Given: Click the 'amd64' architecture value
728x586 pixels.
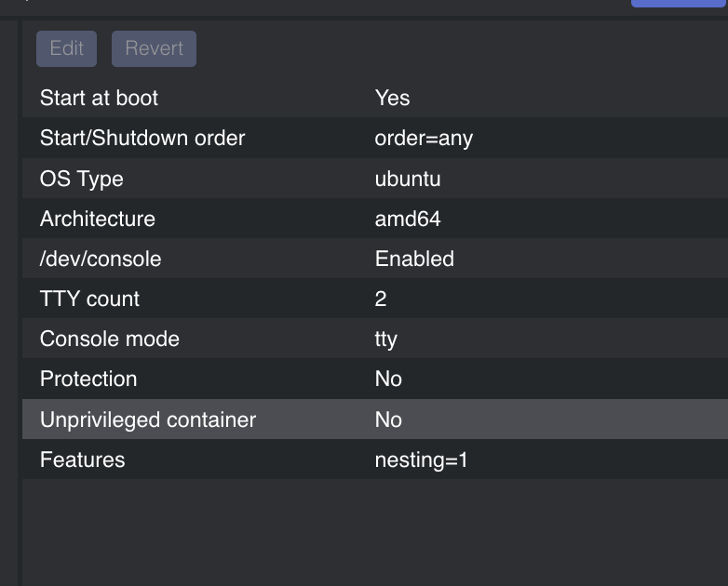Looking at the screenshot, I should [x=408, y=219].
